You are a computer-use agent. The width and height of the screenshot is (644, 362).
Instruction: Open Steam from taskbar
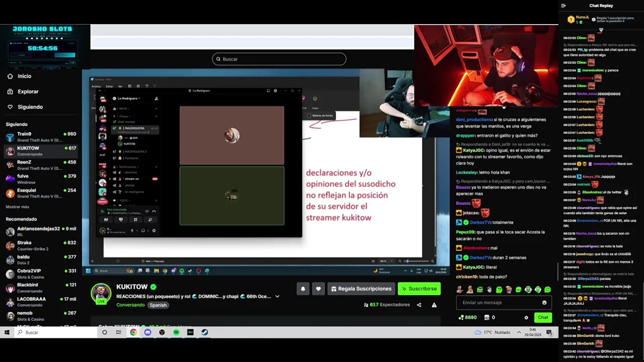pos(204,332)
